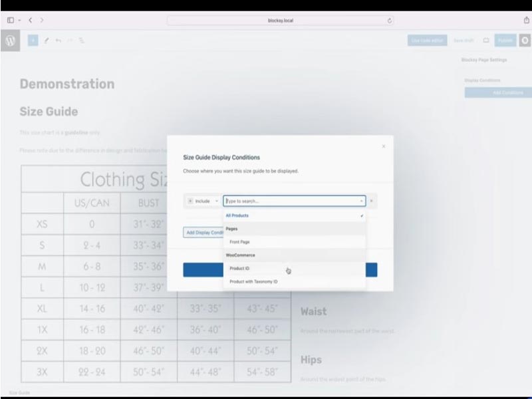Select the Edit pencil tool
532x399 pixels.
[47, 40]
